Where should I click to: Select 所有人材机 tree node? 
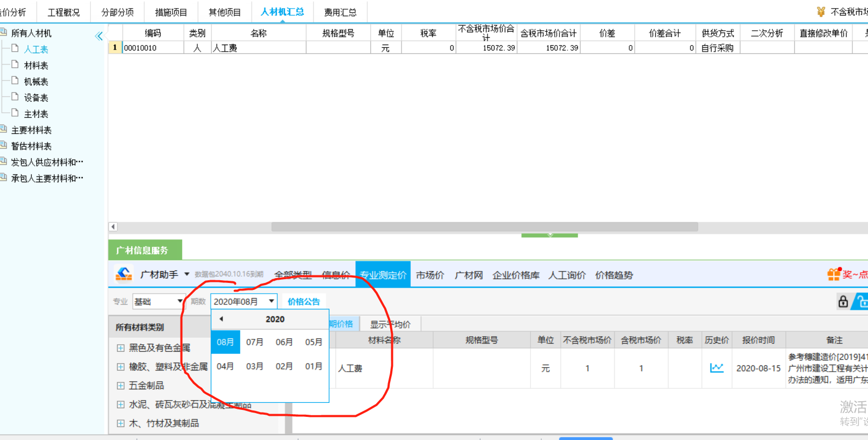(x=31, y=33)
